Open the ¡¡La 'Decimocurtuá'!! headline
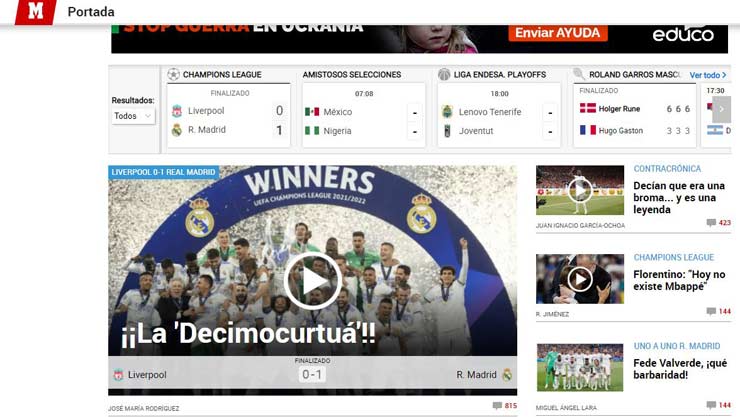Viewport: 740px width, 417px height. click(x=249, y=334)
